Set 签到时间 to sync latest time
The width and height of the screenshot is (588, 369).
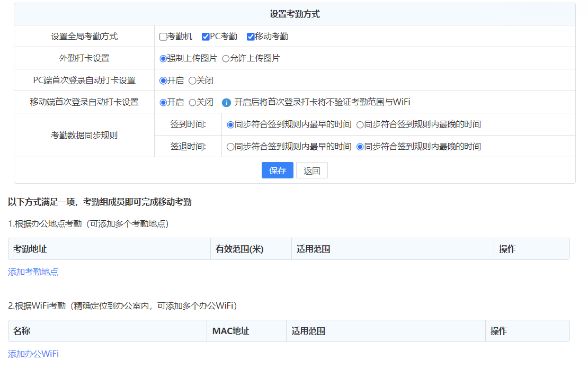coord(360,125)
